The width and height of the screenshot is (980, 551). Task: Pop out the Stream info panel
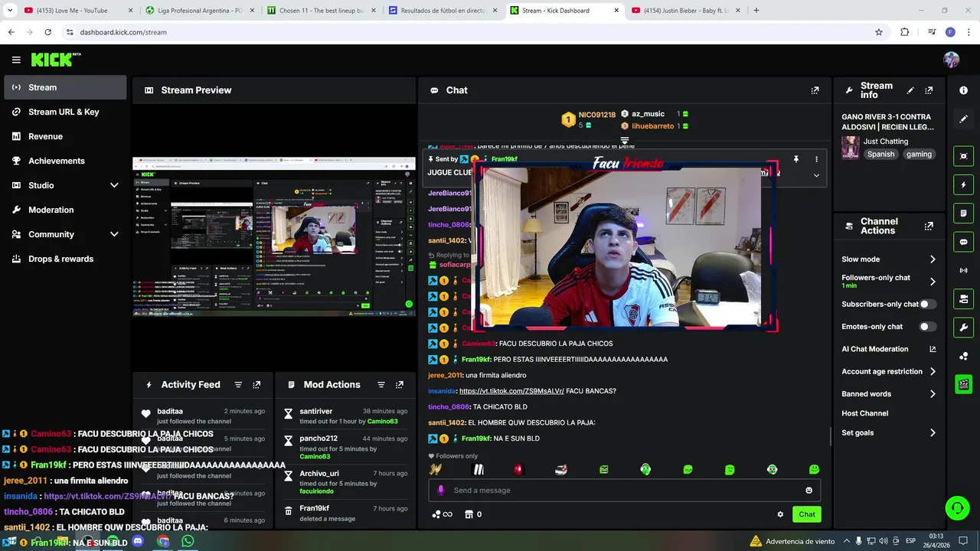[929, 90]
